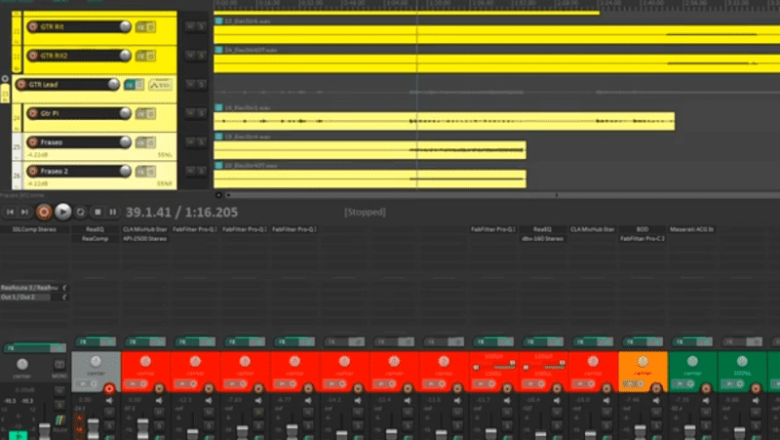The image size is (780, 440).
Task: Arm recording on the gray mixer strip
Action: [x=109, y=388]
